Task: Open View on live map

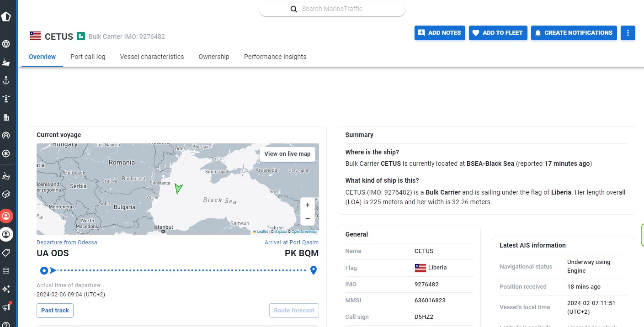Action: [x=287, y=154]
